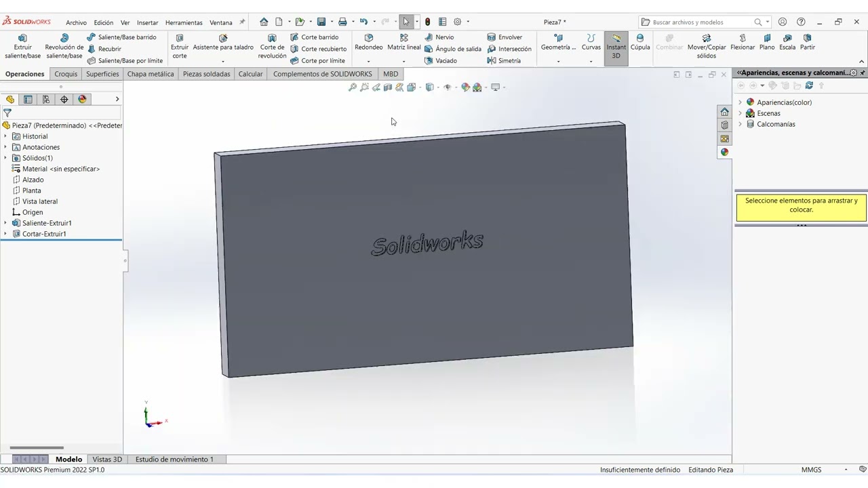
Task: Select the Cúpula tool
Action: pyautogui.click(x=640, y=43)
